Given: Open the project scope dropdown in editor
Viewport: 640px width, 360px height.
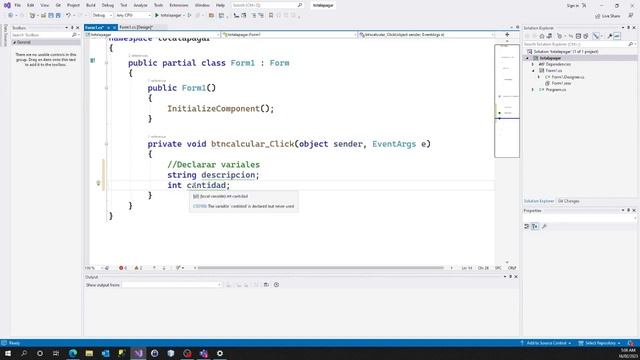Looking at the screenshot, I should pyautogui.click(x=153, y=35).
